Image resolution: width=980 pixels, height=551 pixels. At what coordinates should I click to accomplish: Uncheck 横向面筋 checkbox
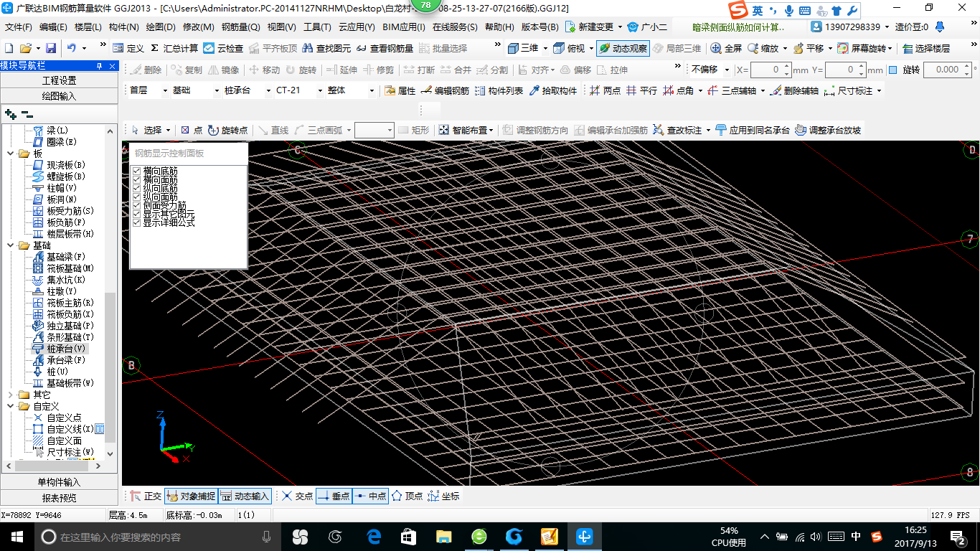[136, 180]
